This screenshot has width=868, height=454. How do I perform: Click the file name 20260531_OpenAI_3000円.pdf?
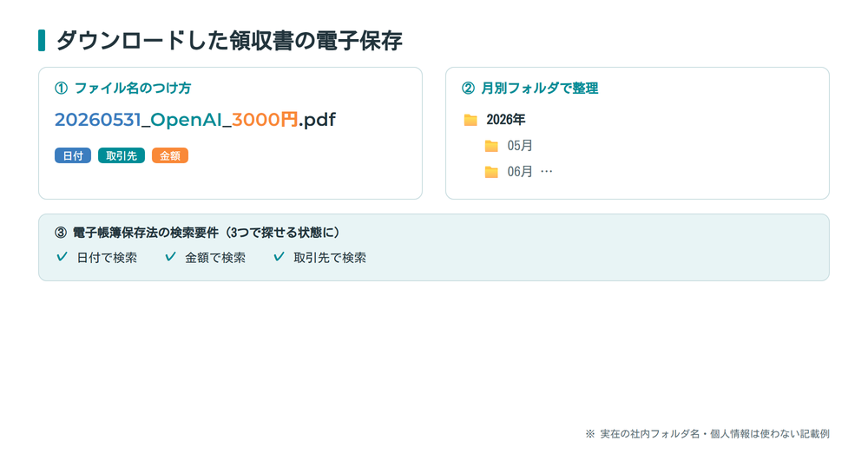194,120
